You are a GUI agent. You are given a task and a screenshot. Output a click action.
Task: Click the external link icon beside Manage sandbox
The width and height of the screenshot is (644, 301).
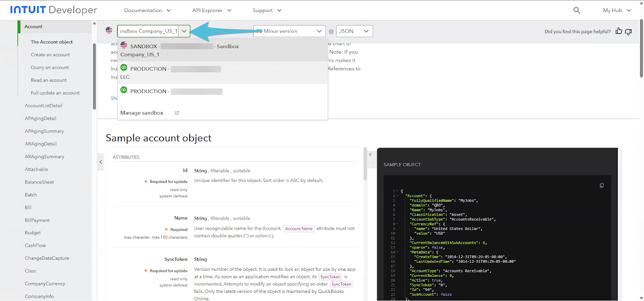[177, 113]
